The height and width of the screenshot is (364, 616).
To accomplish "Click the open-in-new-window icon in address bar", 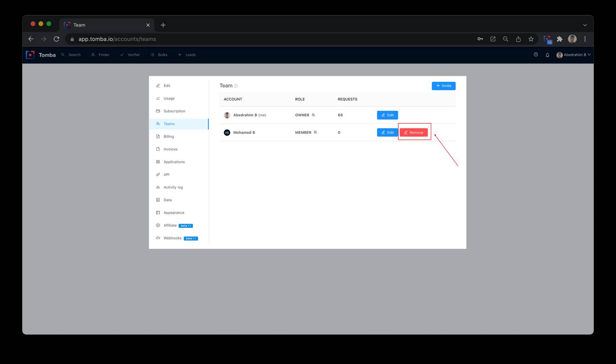I will (x=493, y=39).
